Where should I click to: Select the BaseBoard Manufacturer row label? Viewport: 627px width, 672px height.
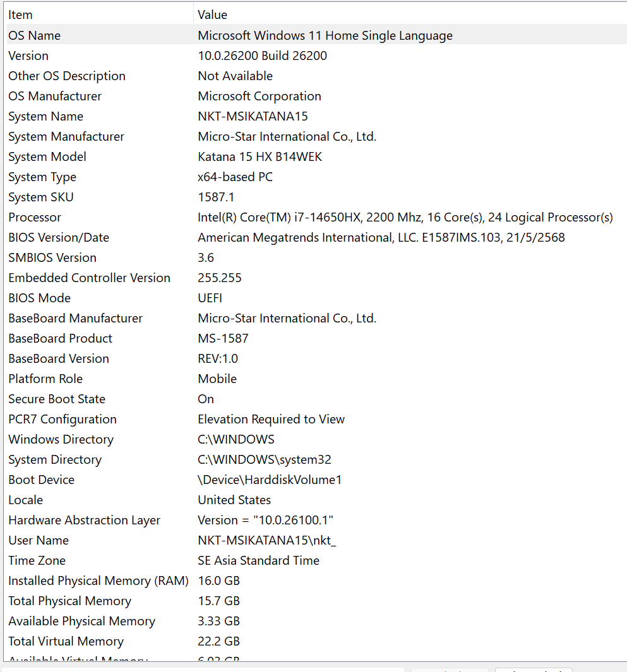point(75,318)
